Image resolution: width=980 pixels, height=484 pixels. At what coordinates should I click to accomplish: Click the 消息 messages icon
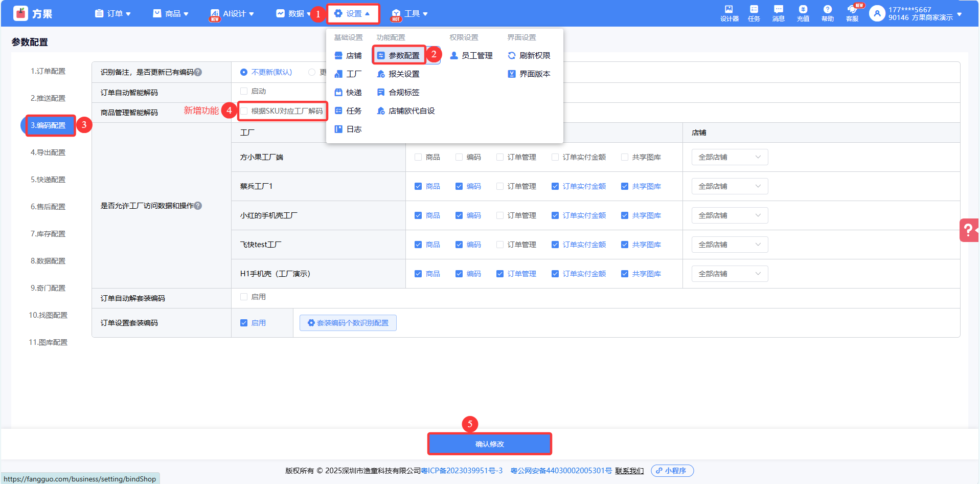tap(778, 13)
